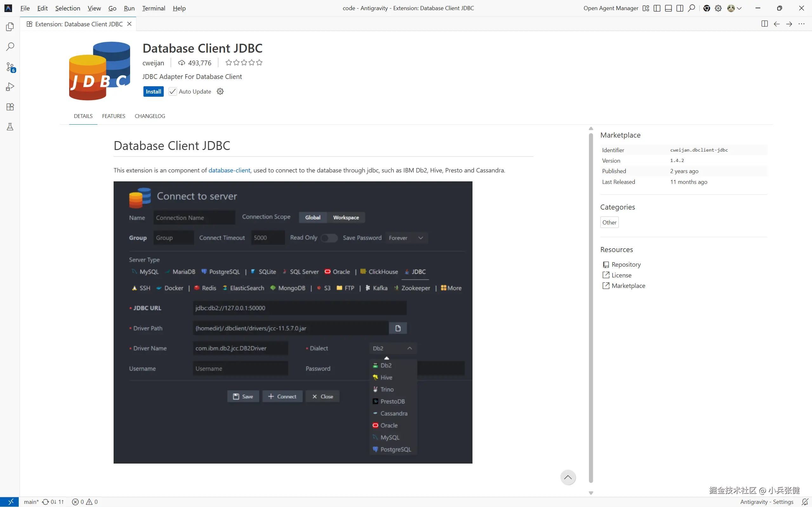Viewport: 812px width, 507px height.
Task: Open the Testing flask icon
Action: [10, 127]
